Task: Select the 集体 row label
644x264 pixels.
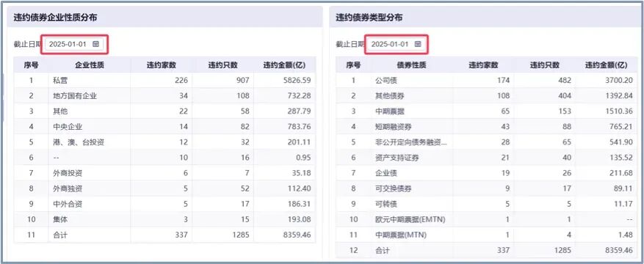Action: click(60, 220)
